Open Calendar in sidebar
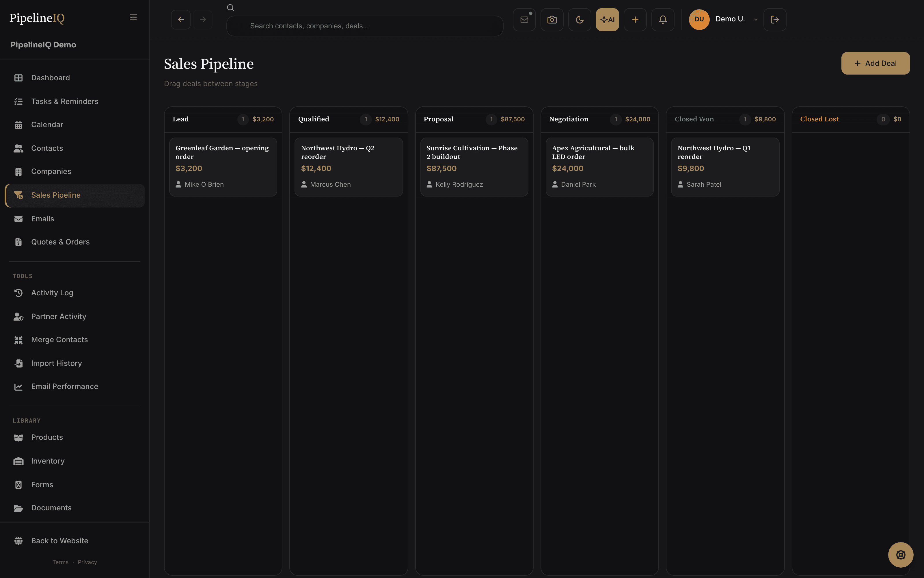924x578 pixels. tap(75, 125)
